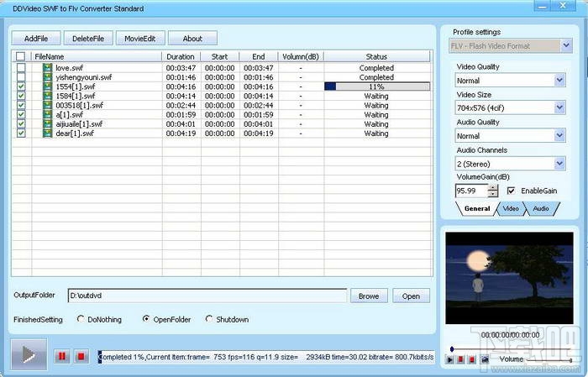The width and height of the screenshot is (588, 377).
Task: Uncheck the 003518[1].swf checkbox
Action: [21, 105]
